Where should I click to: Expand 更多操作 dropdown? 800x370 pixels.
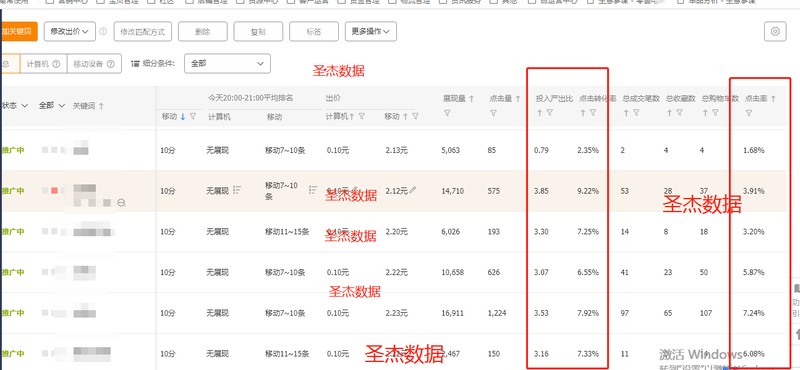pos(371,32)
